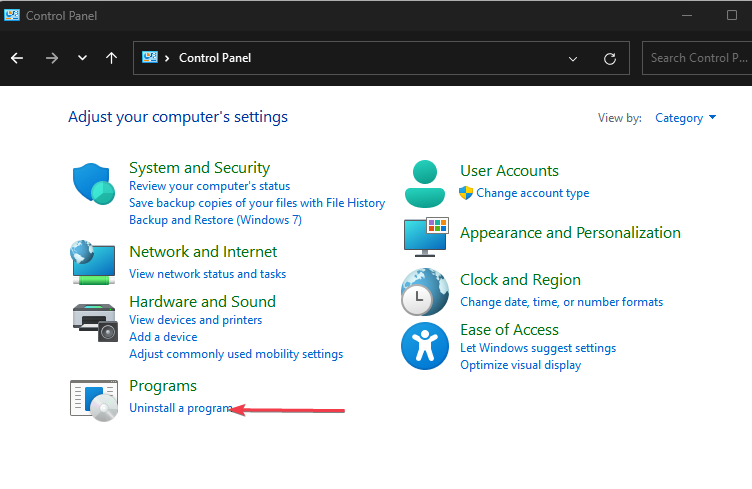Screen dimensions: 752x489
Task: Go back with the left arrow button
Action: tap(17, 58)
